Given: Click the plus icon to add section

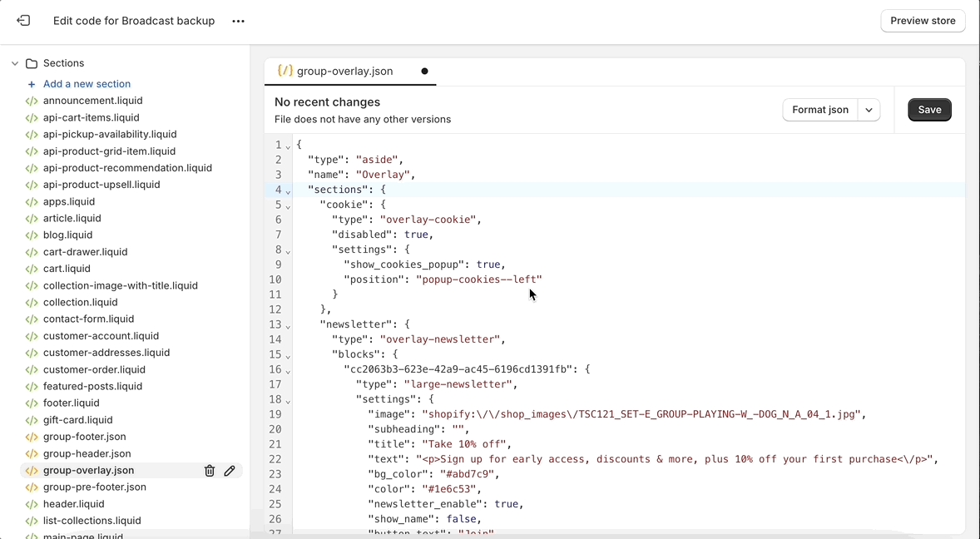Looking at the screenshot, I should coord(32,84).
